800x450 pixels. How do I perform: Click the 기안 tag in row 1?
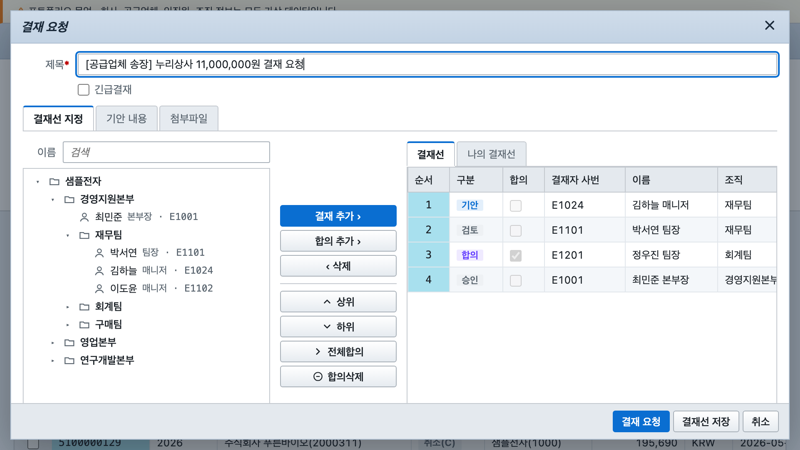pos(469,205)
